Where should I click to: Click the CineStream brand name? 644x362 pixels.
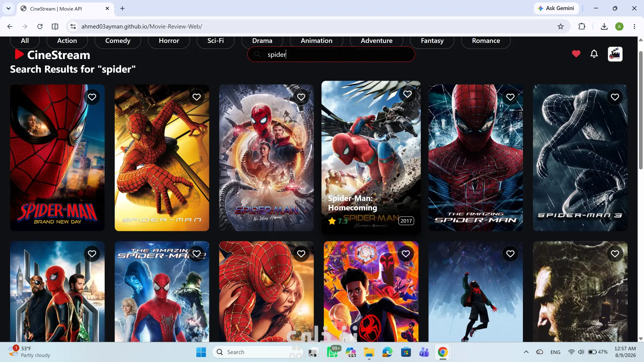(x=59, y=55)
